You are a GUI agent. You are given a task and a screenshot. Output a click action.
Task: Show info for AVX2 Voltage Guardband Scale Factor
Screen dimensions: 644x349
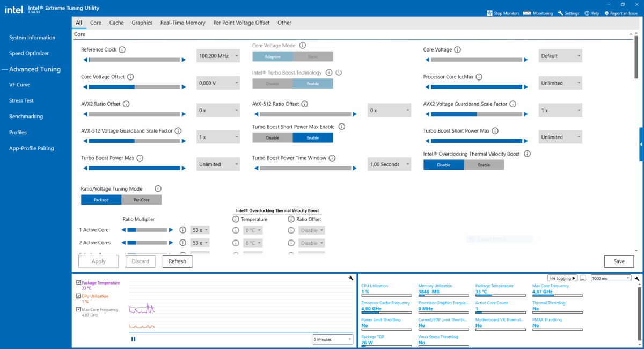(x=513, y=104)
